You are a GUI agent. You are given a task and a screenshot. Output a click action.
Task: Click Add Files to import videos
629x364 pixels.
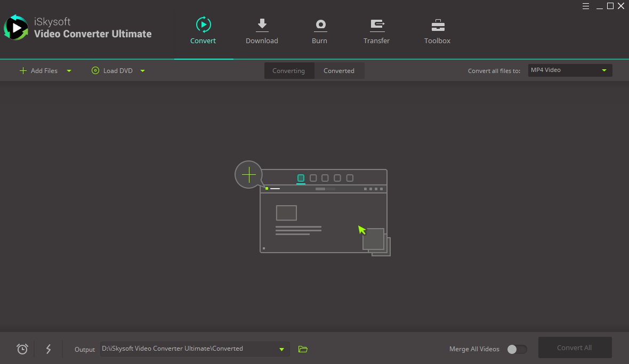(x=39, y=70)
